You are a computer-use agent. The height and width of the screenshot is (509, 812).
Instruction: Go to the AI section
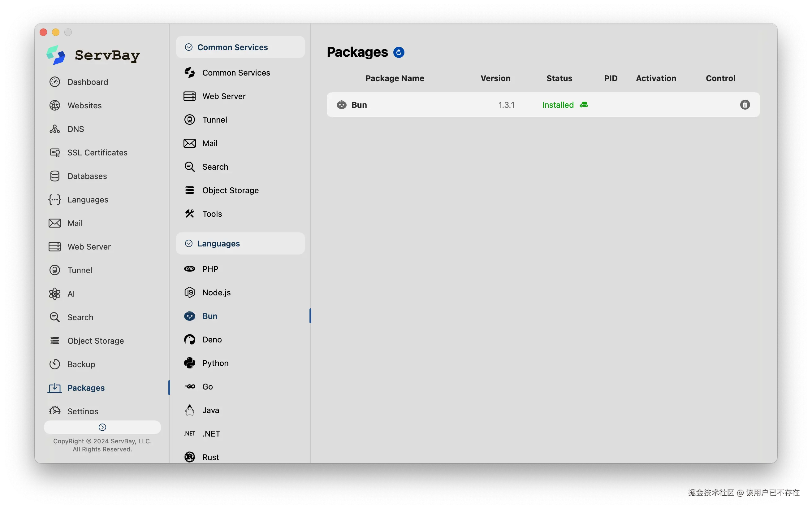pyautogui.click(x=71, y=294)
